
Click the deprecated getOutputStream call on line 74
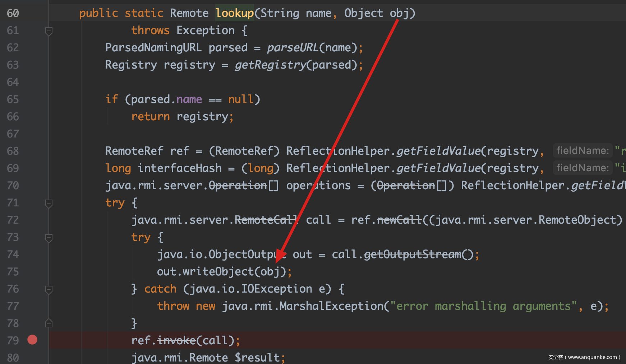[x=412, y=255]
